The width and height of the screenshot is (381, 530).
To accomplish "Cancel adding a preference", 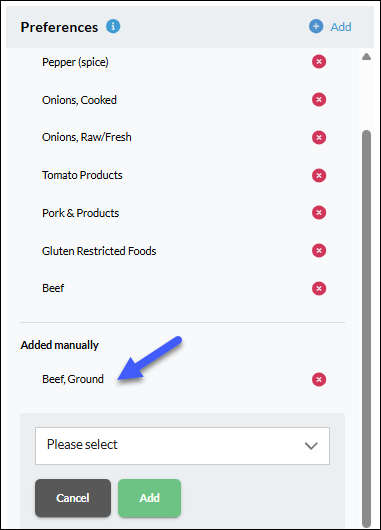I will tap(73, 498).
